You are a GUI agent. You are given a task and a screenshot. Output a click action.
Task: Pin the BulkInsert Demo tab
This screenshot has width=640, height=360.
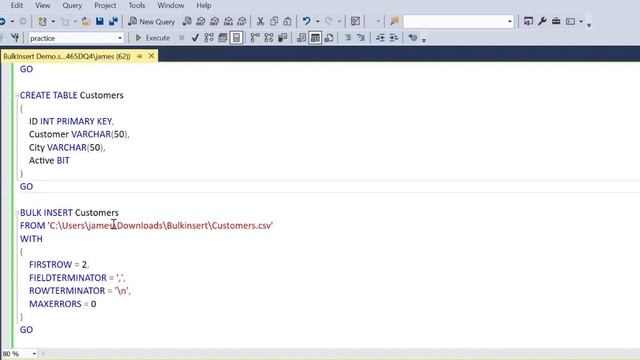[x=140, y=56]
